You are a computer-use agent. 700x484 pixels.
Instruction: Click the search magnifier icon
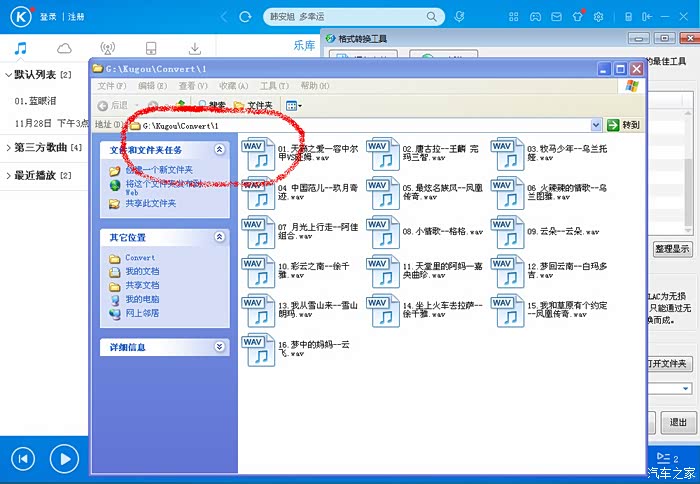click(431, 17)
